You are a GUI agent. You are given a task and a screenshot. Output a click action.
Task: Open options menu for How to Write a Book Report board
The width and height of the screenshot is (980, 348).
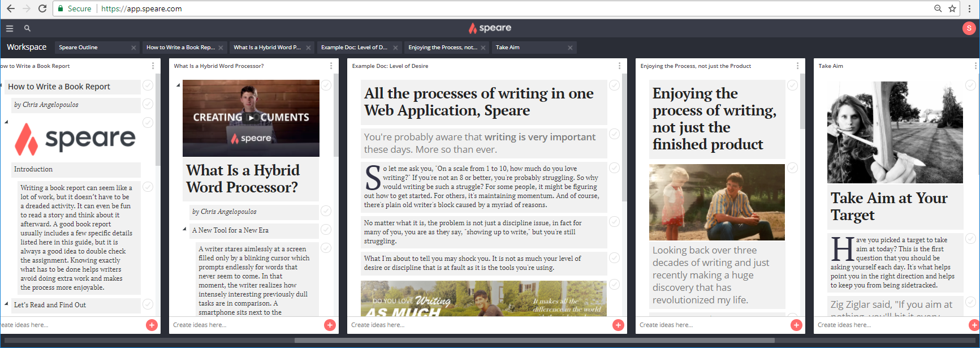[153, 66]
